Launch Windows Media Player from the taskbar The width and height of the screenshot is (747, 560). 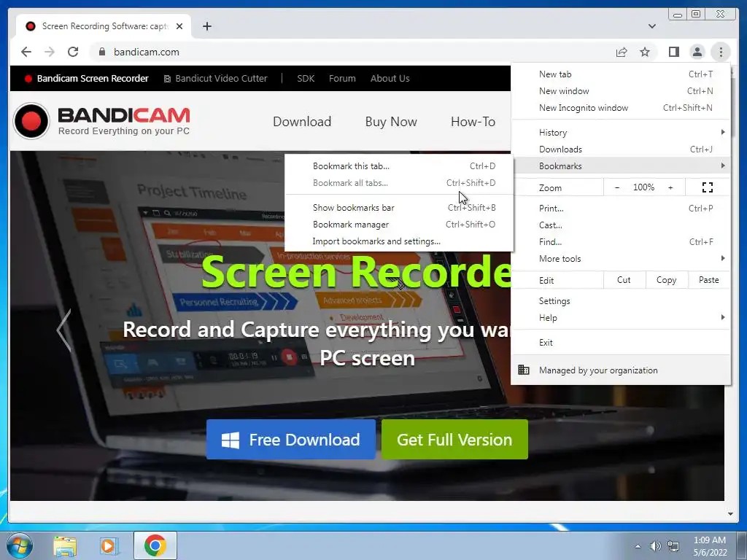pyautogui.click(x=108, y=546)
